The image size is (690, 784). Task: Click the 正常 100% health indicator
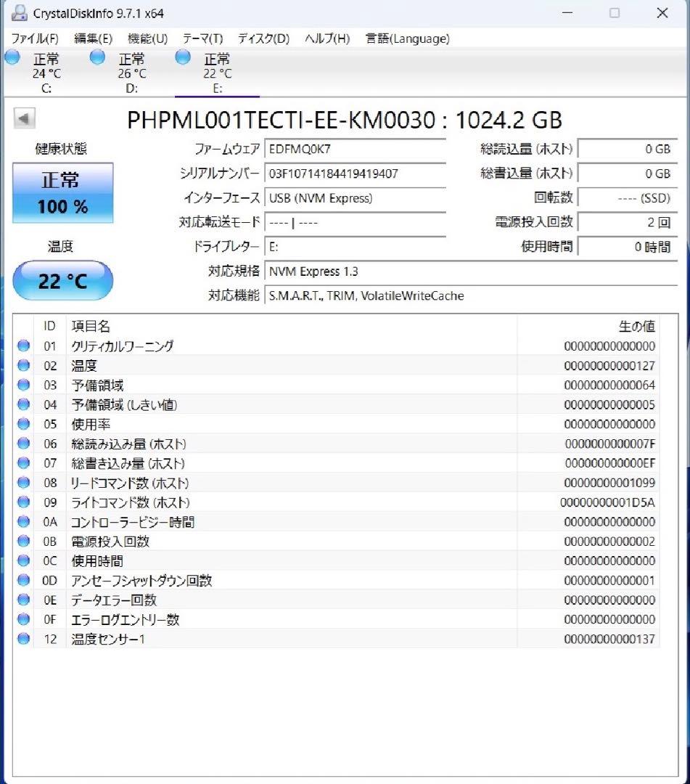62,192
